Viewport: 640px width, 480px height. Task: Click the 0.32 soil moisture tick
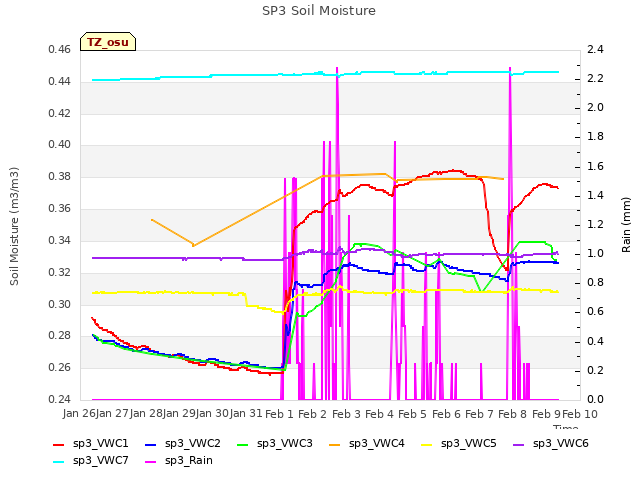[60, 272]
